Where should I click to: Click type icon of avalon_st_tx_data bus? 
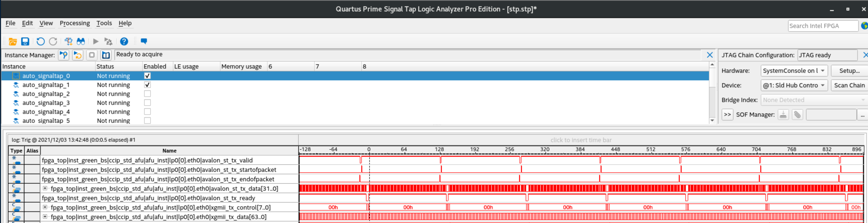pyautogui.click(x=16, y=188)
